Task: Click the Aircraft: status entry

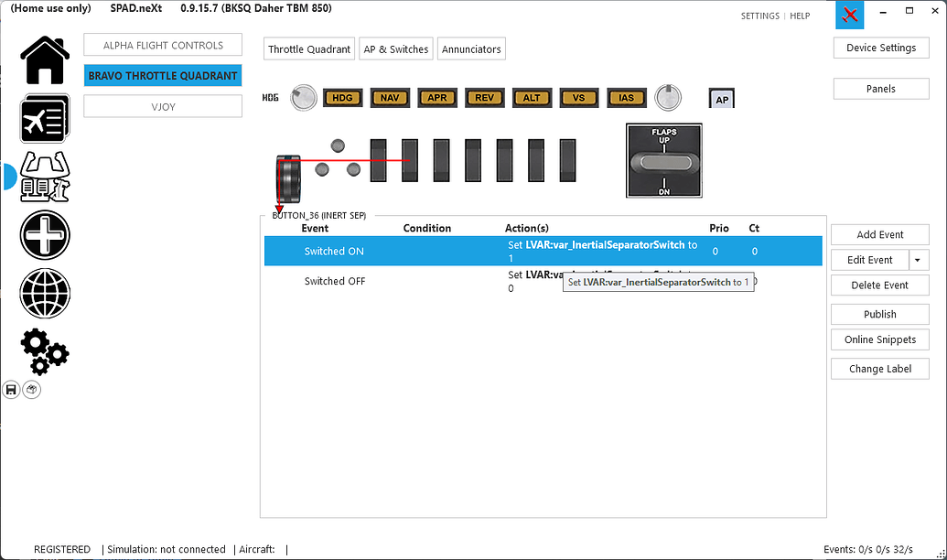Action: pyautogui.click(x=257, y=550)
